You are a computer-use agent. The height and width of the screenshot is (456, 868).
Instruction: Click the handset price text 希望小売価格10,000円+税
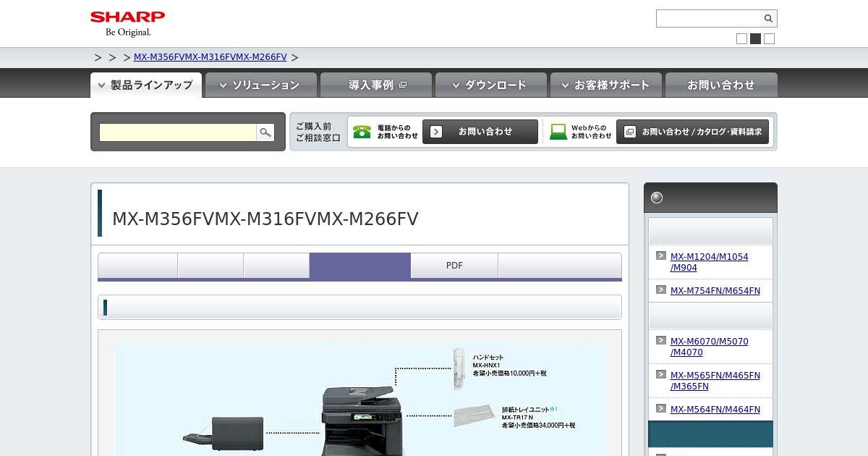click(510, 373)
